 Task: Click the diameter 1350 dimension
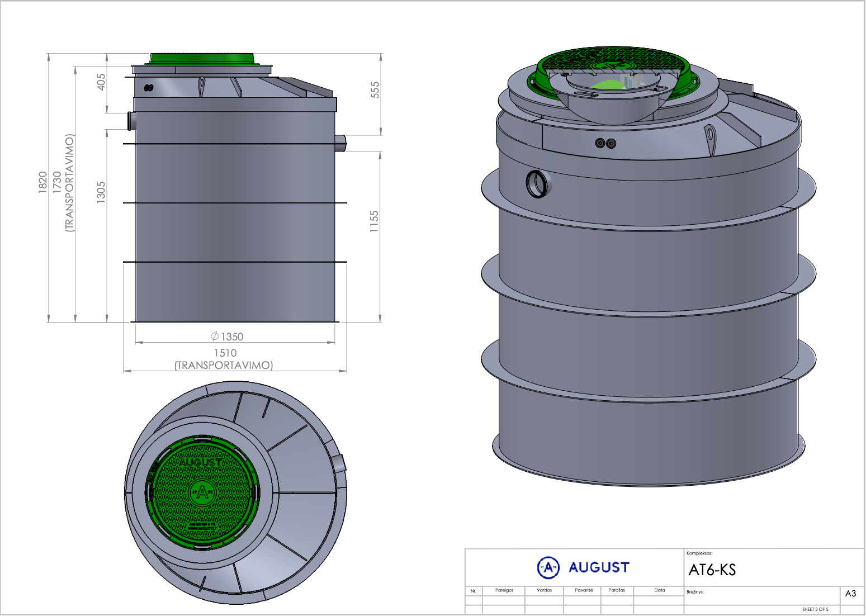pos(227,337)
